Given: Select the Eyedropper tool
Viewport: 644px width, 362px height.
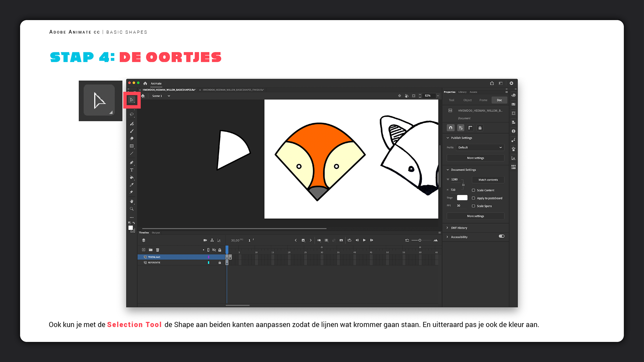Looking at the screenshot, I should coord(131,185).
